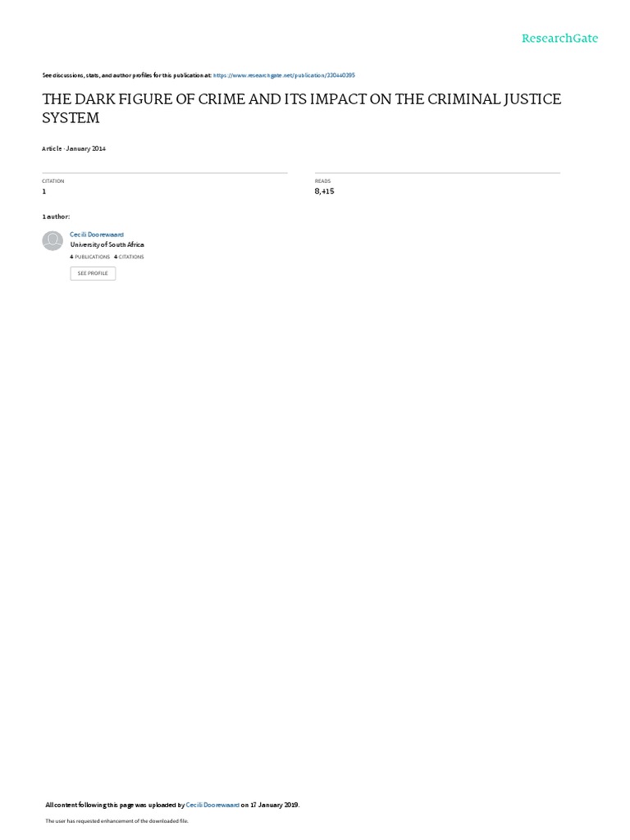Click the CITATION label heading

pyautogui.click(x=53, y=181)
